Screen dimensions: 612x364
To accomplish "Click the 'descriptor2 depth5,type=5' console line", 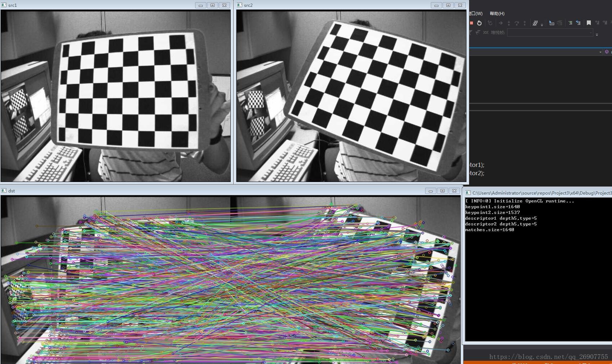I will coord(501,224).
